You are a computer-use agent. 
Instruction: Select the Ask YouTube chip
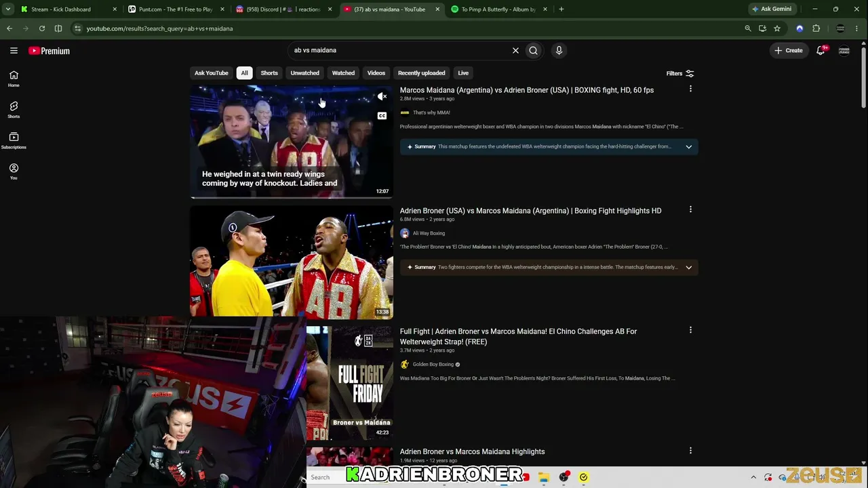click(212, 73)
